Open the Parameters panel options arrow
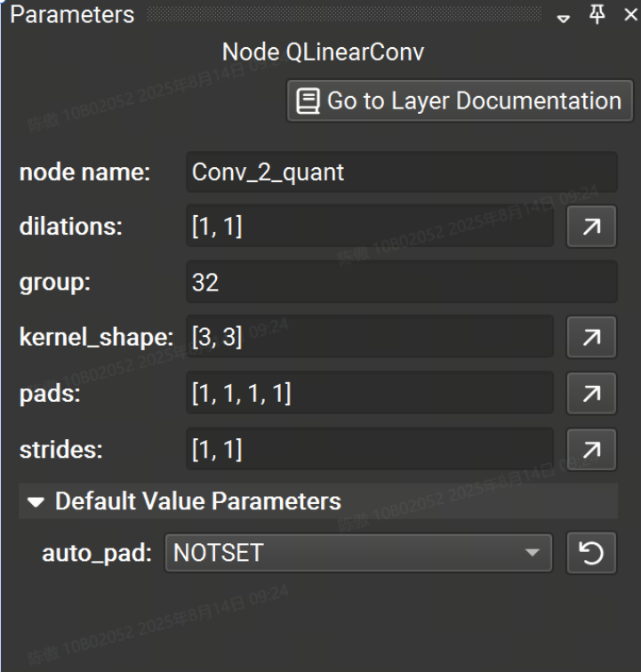 tap(564, 17)
